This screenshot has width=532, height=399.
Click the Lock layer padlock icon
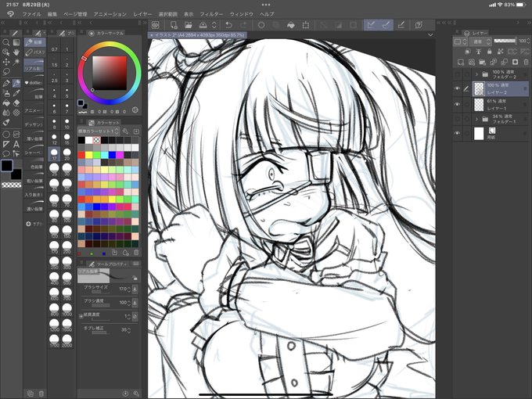point(489,51)
